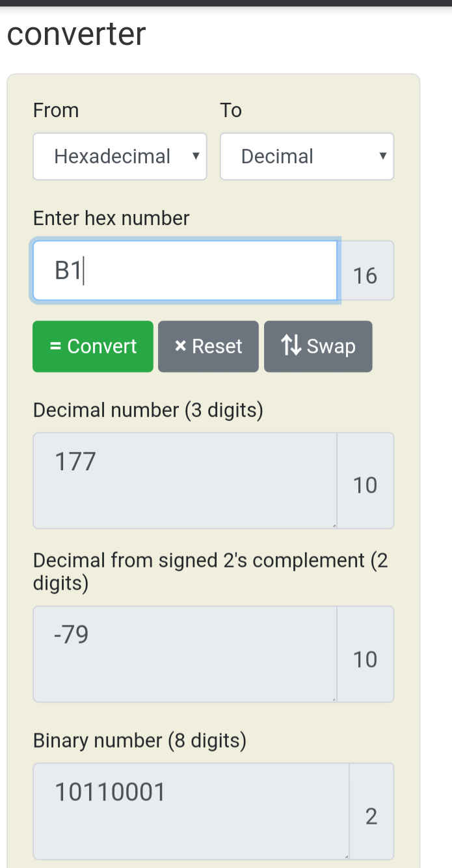
Task: Click the base 2 box beside binary result
Action: (371, 816)
